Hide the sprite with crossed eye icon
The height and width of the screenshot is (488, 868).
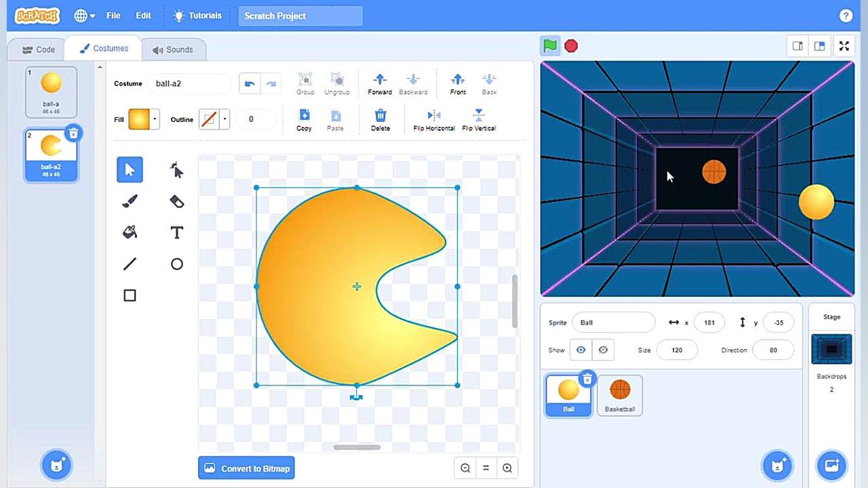click(x=603, y=350)
